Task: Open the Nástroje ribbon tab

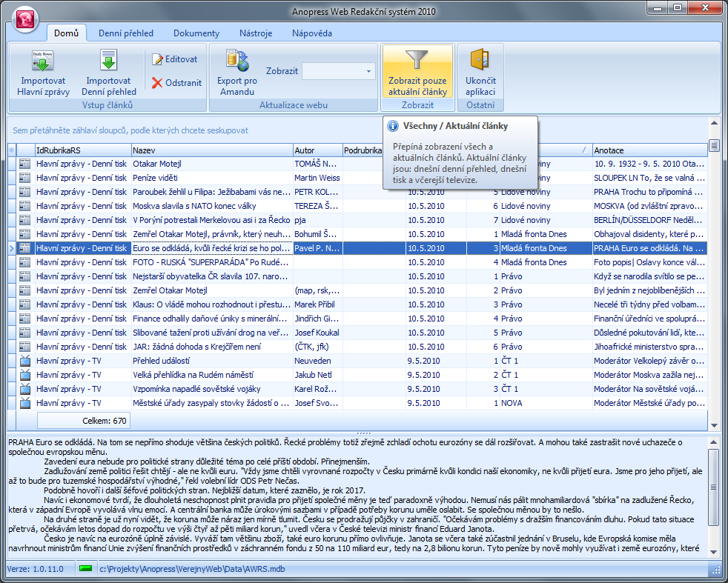Action: coord(256,33)
